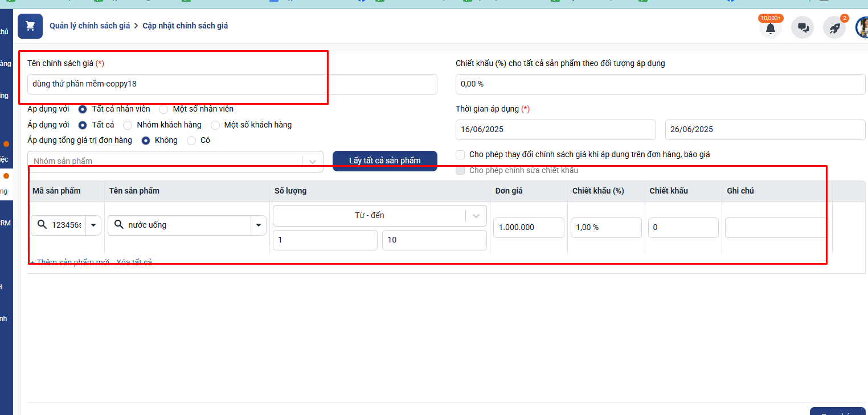The height and width of the screenshot is (415, 868).
Task: Select 'Một số nhân viên' radio option
Action: (x=163, y=109)
